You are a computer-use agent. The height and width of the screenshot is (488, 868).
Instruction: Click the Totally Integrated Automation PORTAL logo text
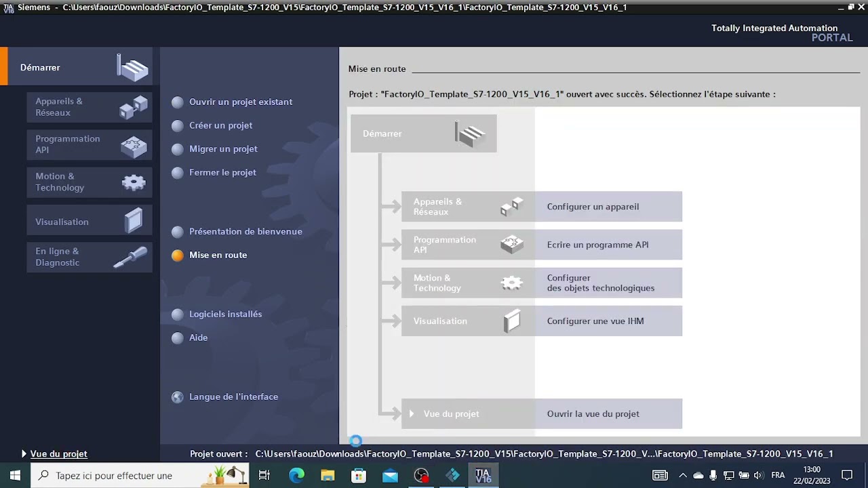781,33
